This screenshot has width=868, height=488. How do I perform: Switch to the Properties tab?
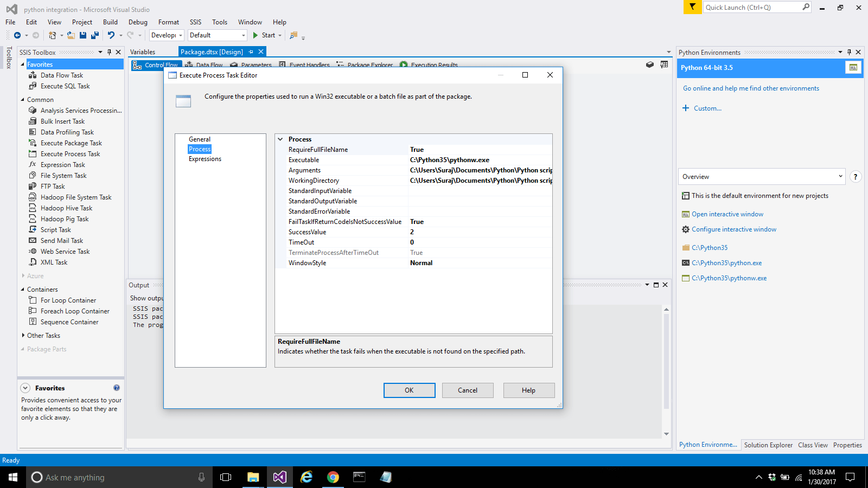(x=847, y=445)
